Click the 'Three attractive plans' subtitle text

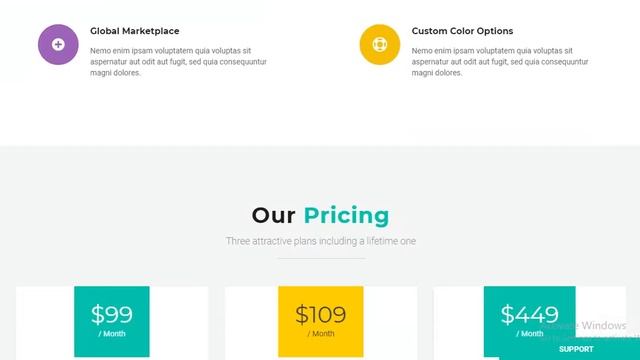(x=321, y=241)
